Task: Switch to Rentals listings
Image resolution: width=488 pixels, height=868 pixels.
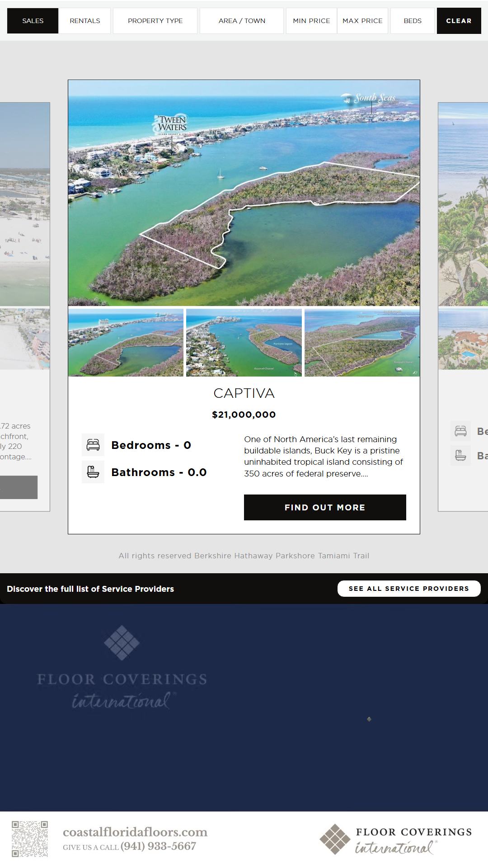Action: pyautogui.click(x=85, y=21)
